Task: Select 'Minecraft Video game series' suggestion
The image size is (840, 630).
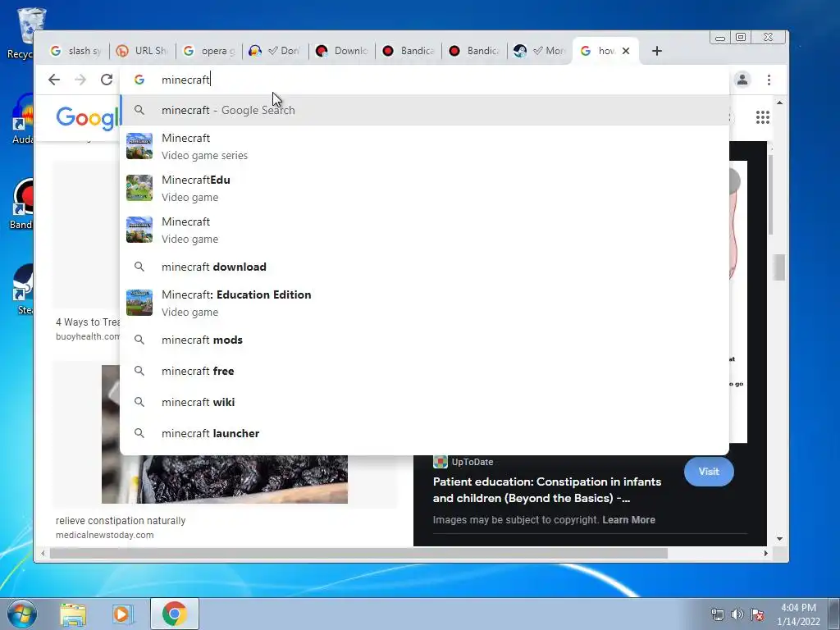Action: (x=424, y=146)
